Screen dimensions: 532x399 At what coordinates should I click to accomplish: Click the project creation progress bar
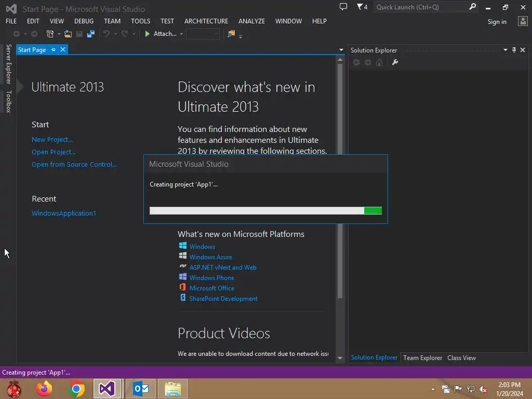click(x=265, y=211)
